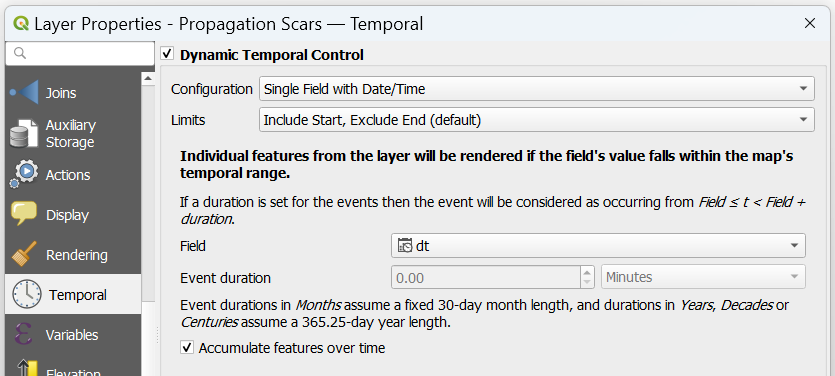Click the sidebar scroll up arrow
Screen dimensions: 835x376
148,79
